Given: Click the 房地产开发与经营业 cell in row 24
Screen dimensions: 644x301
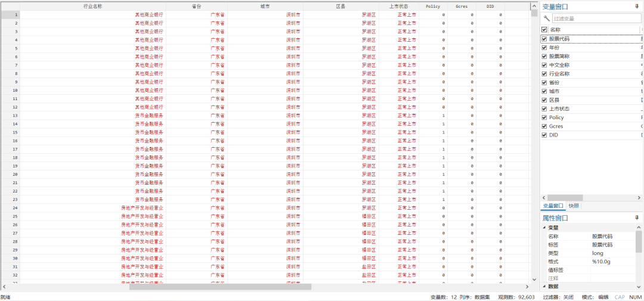Looking at the screenshot, I should 93,208.
